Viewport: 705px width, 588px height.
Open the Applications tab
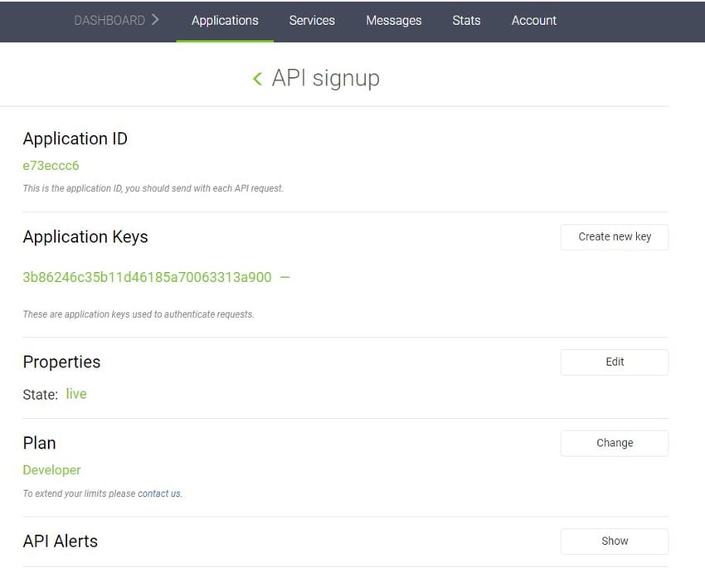click(x=225, y=21)
